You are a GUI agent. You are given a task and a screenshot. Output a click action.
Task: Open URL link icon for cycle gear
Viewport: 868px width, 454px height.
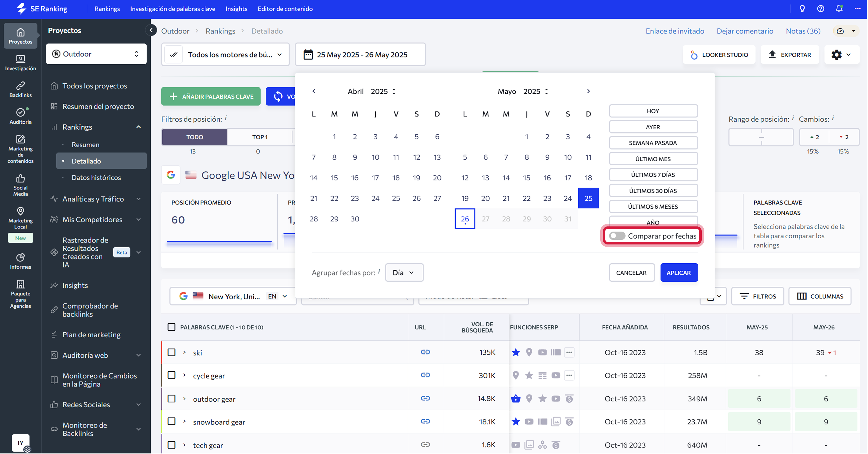click(x=425, y=375)
